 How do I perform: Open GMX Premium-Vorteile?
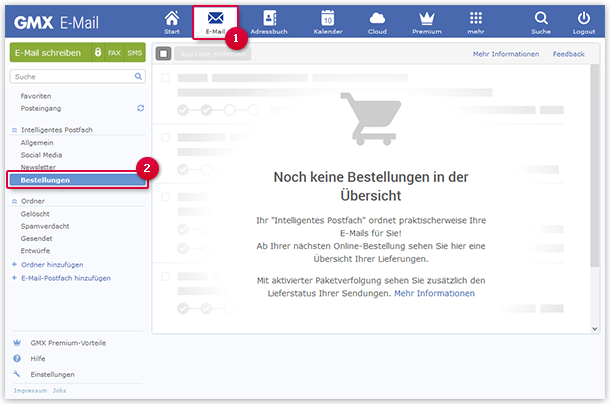pos(68,343)
